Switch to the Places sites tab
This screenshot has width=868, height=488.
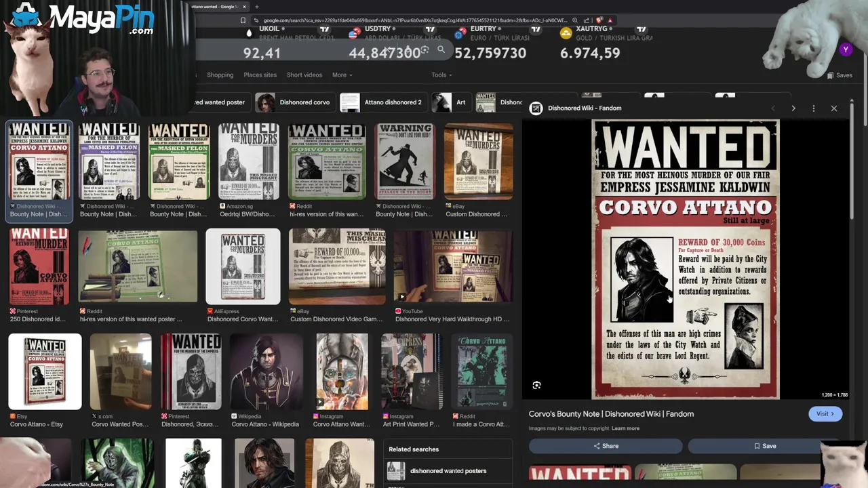coord(260,75)
